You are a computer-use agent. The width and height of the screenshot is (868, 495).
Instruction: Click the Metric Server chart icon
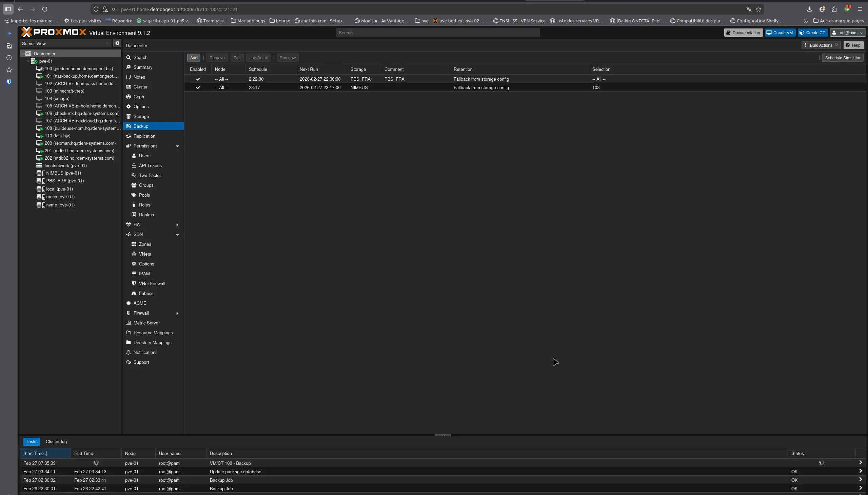129,323
